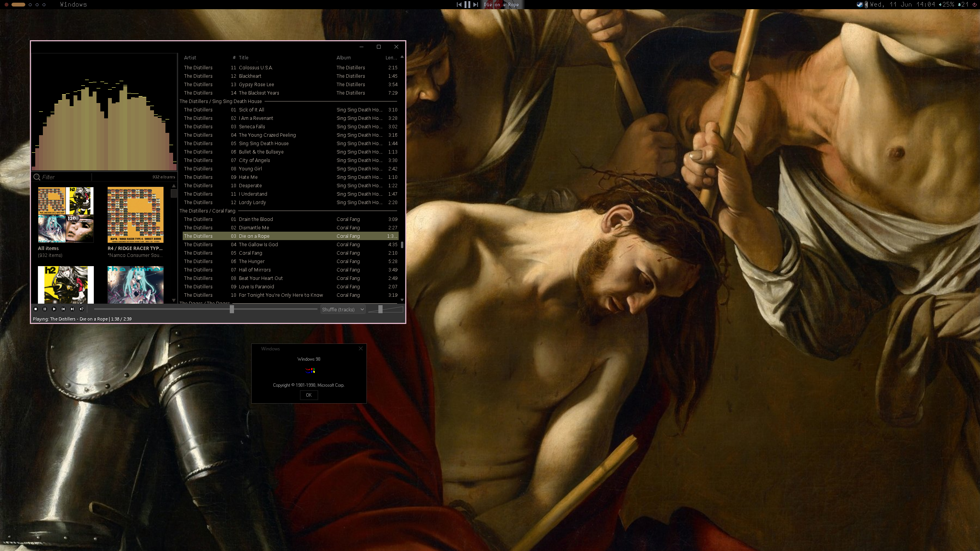Viewport: 980px width, 551px height.
Task: Sort by the Len... column header
Action: coord(391,58)
